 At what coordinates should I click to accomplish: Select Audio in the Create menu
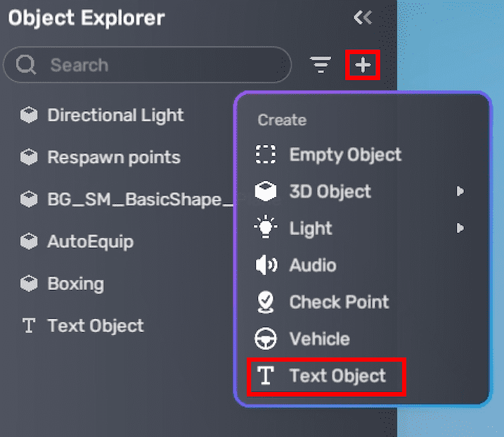pos(312,265)
